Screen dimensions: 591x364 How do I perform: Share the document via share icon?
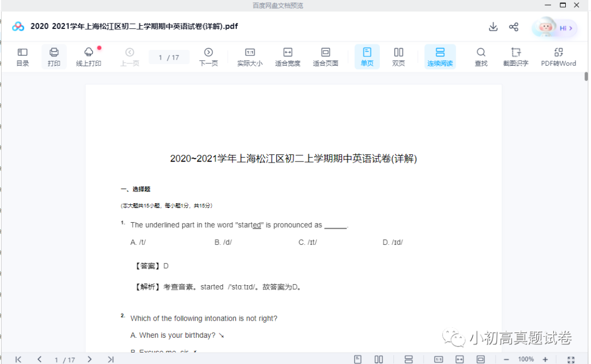pyautogui.click(x=513, y=27)
